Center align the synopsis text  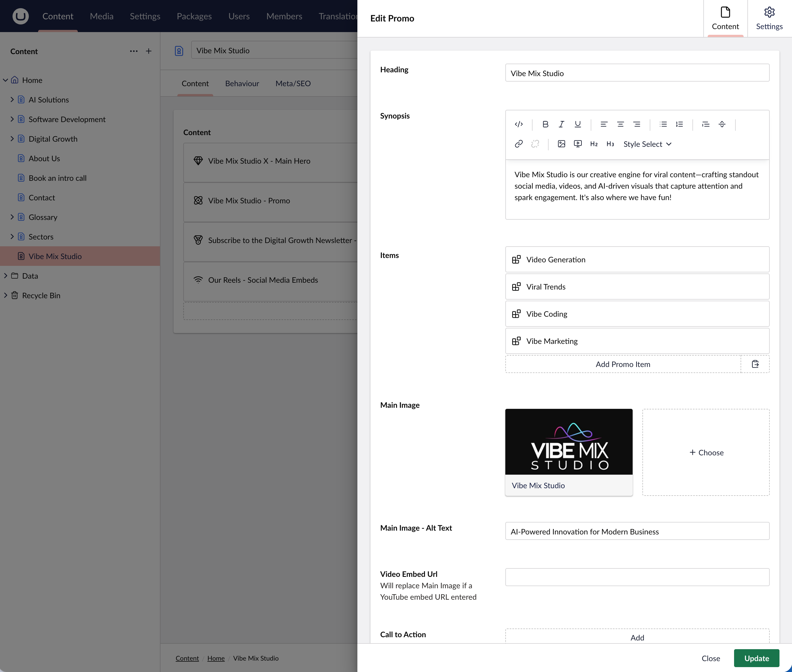[x=620, y=124]
